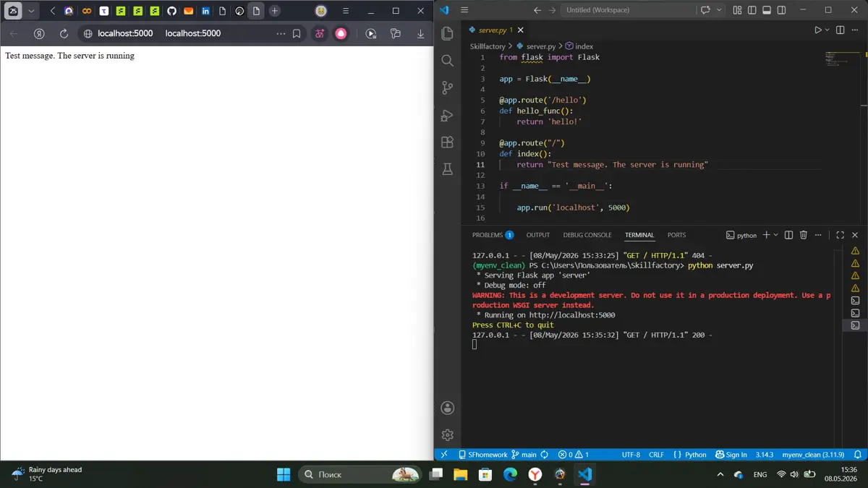This screenshot has width=868, height=488.
Task: Click the Run Python File play button
Action: click(818, 30)
